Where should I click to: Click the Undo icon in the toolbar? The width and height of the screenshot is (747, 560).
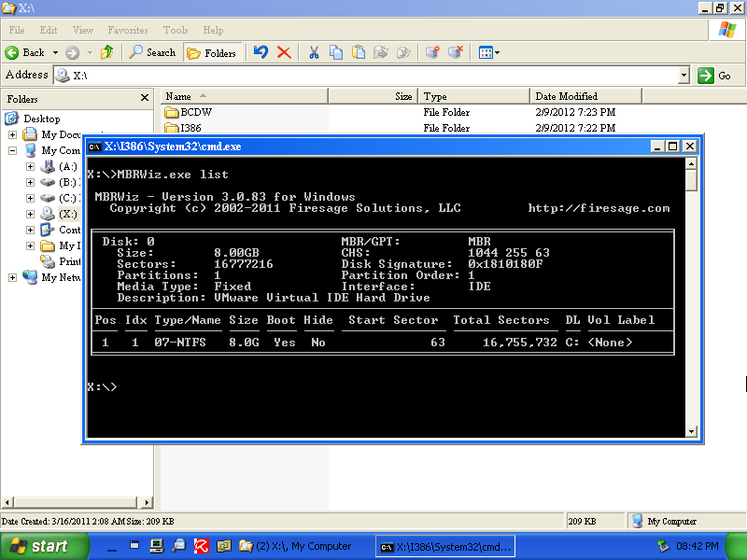pos(261,52)
